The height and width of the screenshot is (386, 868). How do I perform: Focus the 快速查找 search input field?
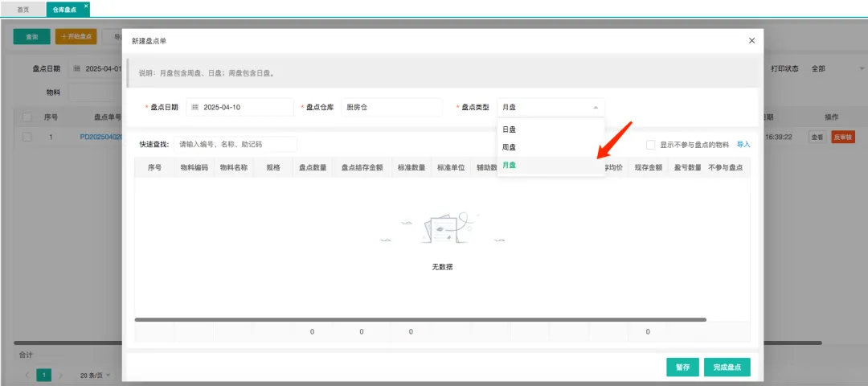(x=235, y=145)
